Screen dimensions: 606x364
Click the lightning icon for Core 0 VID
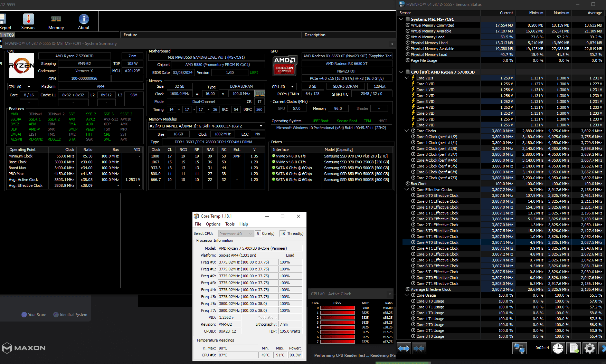tap(413, 84)
